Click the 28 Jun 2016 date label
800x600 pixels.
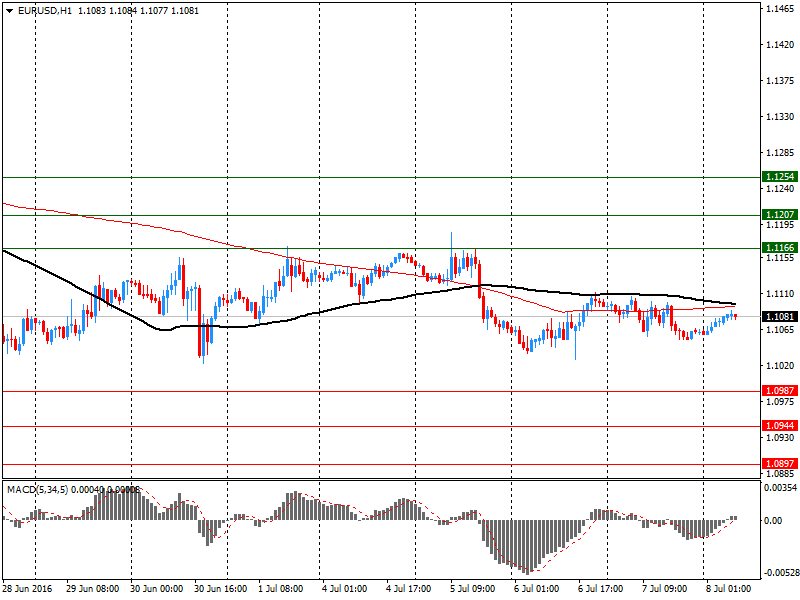coord(28,589)
